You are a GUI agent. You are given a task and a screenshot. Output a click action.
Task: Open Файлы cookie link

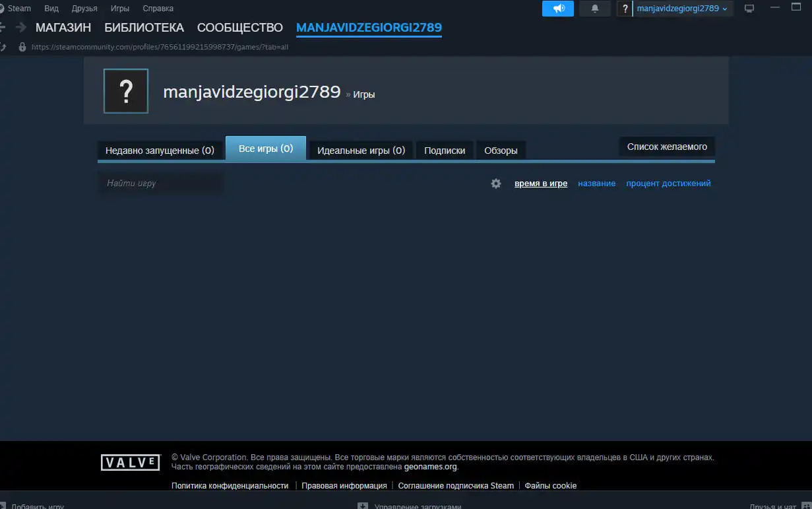click(551, 486)
